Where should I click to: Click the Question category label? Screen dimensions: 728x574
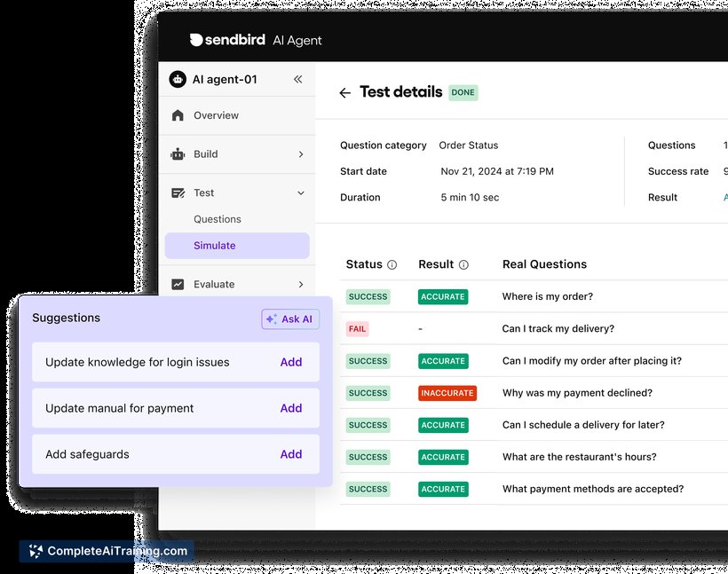(x=383, y=145)
